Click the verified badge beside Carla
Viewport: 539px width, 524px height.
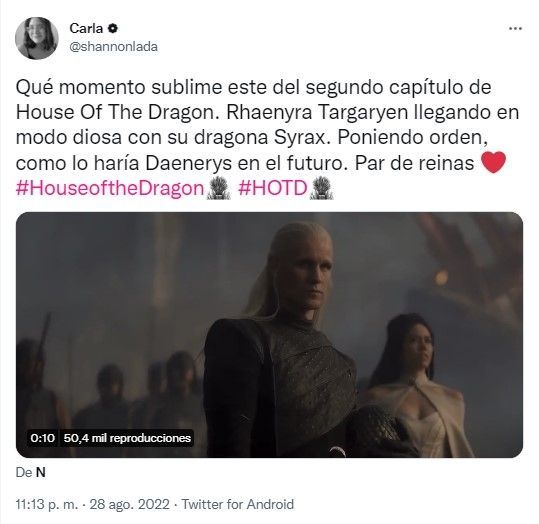pos(113,28)
